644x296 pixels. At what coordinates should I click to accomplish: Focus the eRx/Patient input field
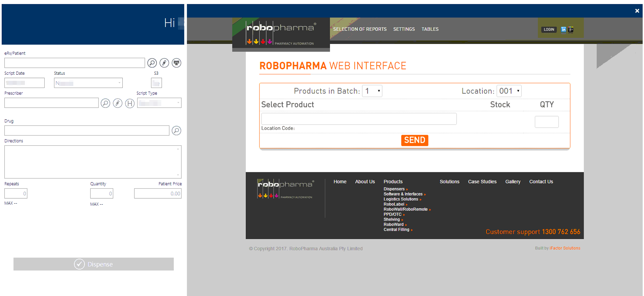(x=75, y=63)
